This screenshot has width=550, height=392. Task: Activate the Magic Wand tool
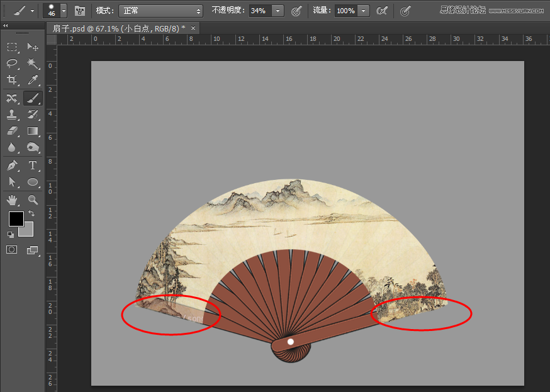coord(33,64)
